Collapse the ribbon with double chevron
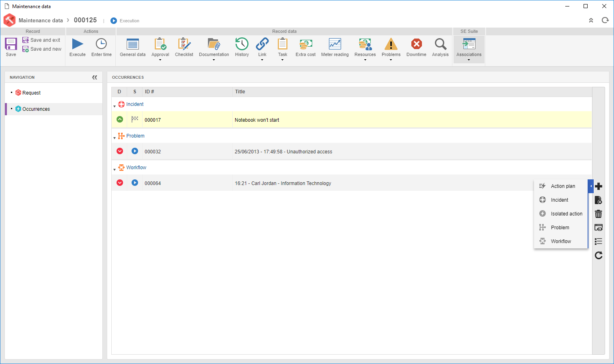This screenshot has height=364, width=614. (x=591, y=20)
